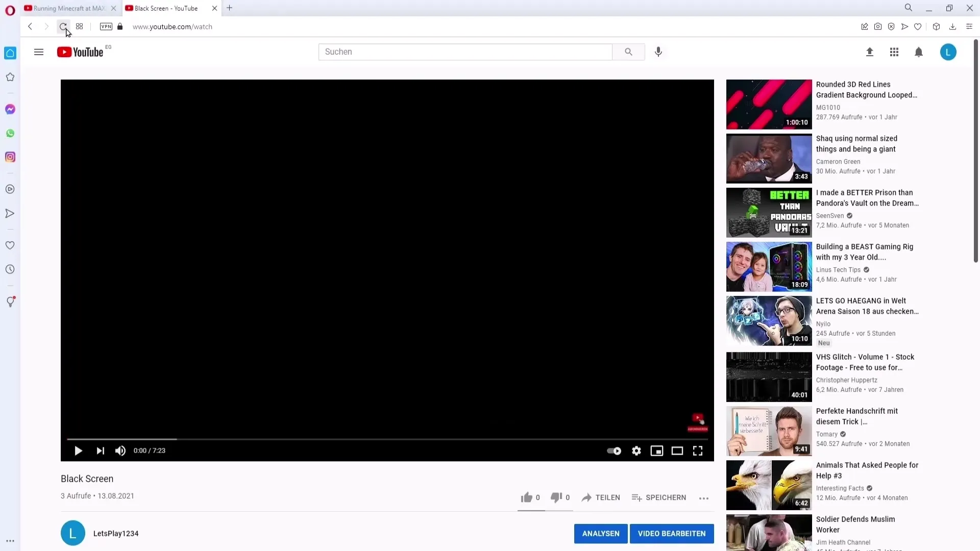Reload the page with refresh icon
This screenshot has width=980, height=551.
pyautogui.click(x=63, y=27)
